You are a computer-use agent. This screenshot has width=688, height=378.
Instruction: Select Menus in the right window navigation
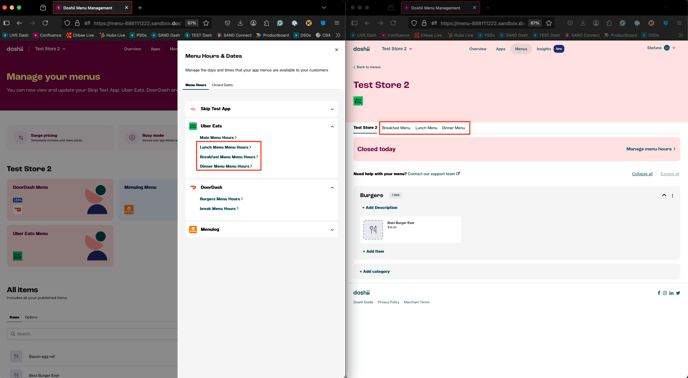pyautogui.click(x=521, y=49)
